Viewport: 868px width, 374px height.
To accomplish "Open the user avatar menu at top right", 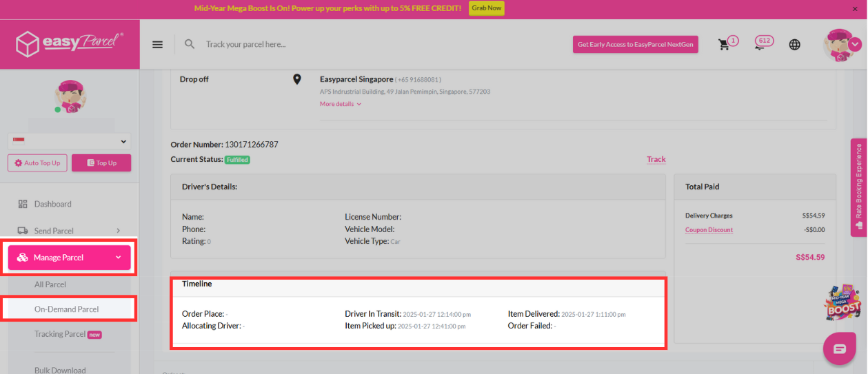I will point(842,45).
